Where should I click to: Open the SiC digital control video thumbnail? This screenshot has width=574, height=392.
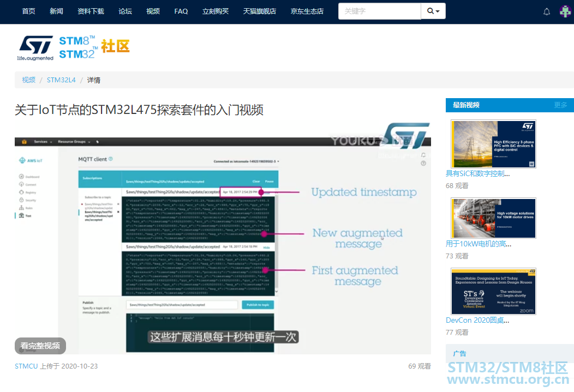click(493, 144)
